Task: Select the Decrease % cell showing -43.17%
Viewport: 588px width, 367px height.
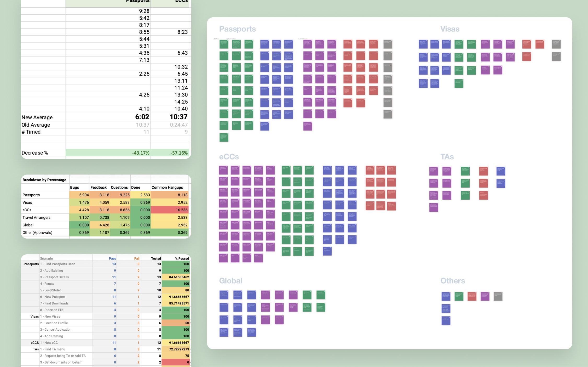Action: 142,153
